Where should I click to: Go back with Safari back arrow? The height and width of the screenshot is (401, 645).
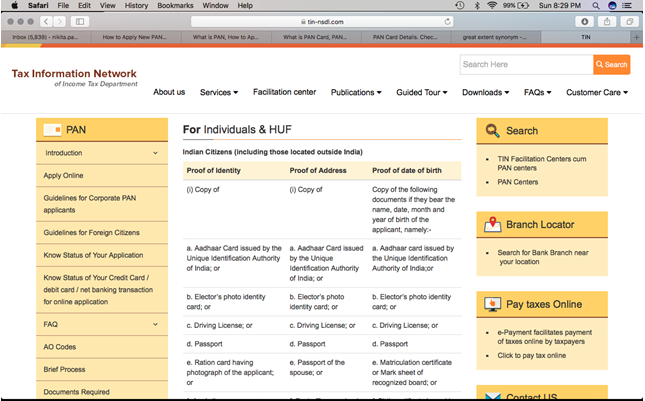pos(46,21)
